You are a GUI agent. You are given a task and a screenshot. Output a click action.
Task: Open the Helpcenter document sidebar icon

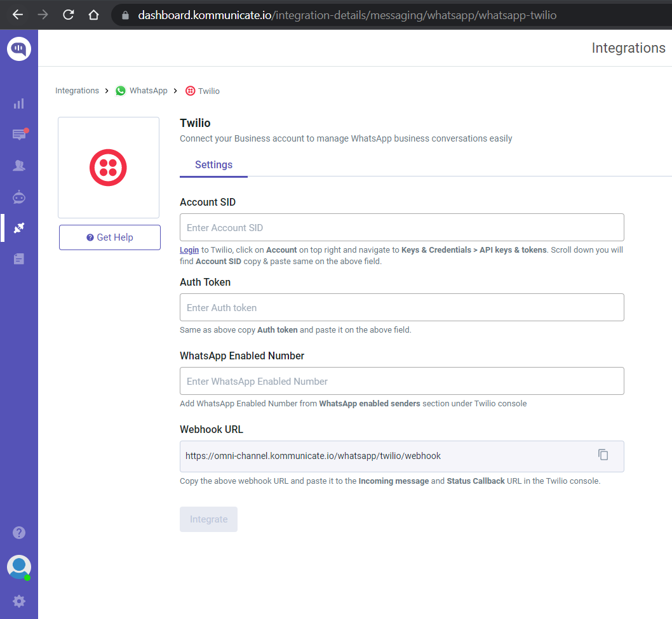point(19,259)
